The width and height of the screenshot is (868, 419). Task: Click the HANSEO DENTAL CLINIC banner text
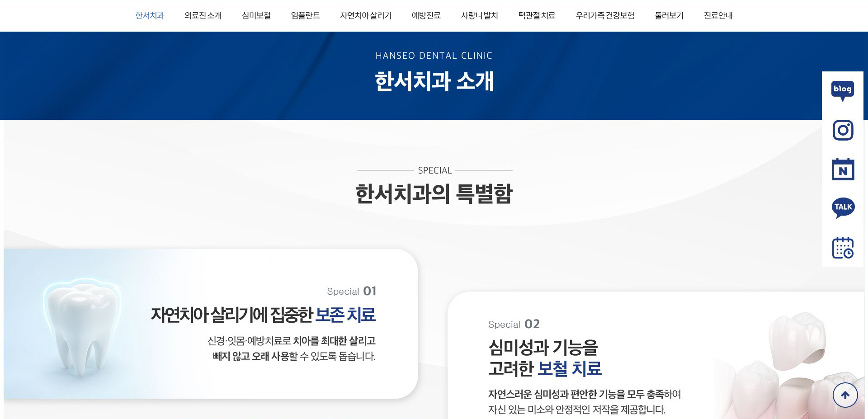[x=434, y=56]
